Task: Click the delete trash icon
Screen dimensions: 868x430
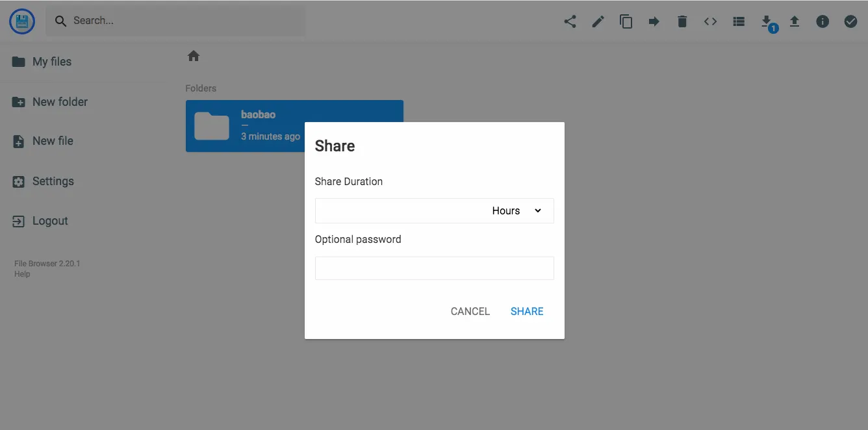Action: point(682,21)
